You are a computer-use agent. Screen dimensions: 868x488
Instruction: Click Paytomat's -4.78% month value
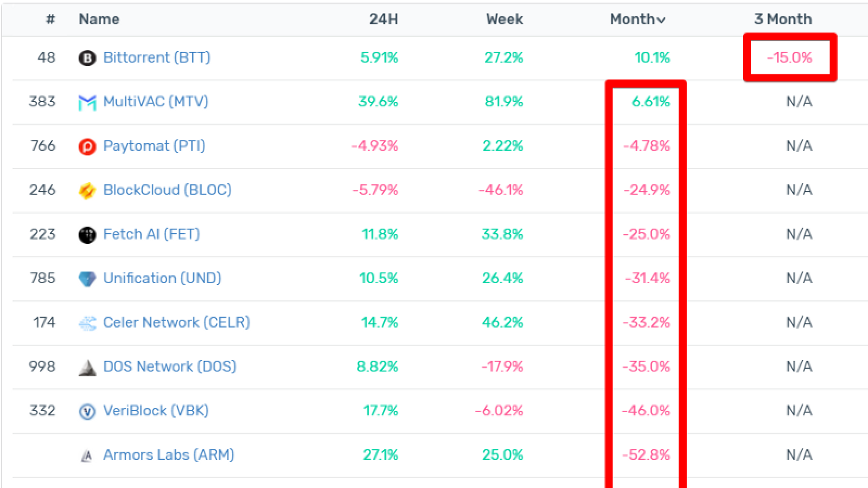click(x=646, y=146)
